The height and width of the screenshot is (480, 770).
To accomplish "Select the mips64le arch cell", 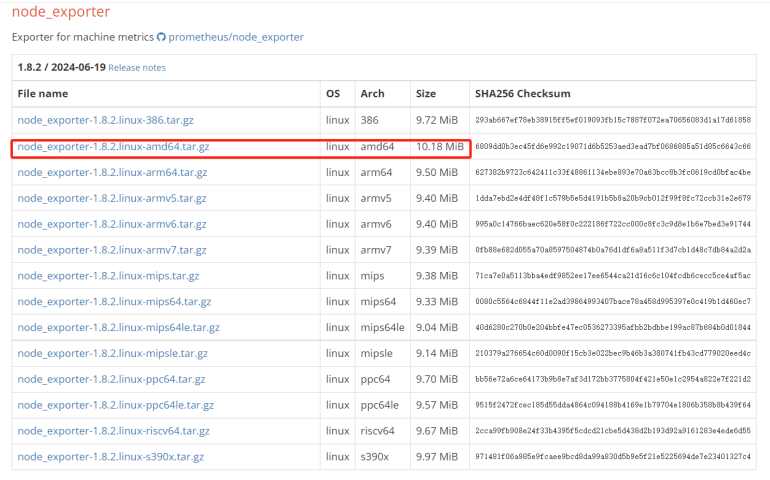I will pos(383,327).
